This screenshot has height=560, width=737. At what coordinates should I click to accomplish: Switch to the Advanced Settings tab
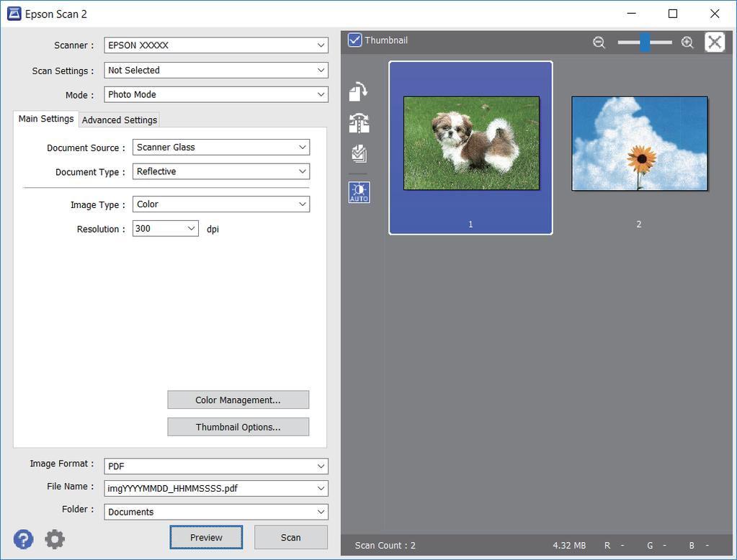pyautogui.click(x=120, y=119)
